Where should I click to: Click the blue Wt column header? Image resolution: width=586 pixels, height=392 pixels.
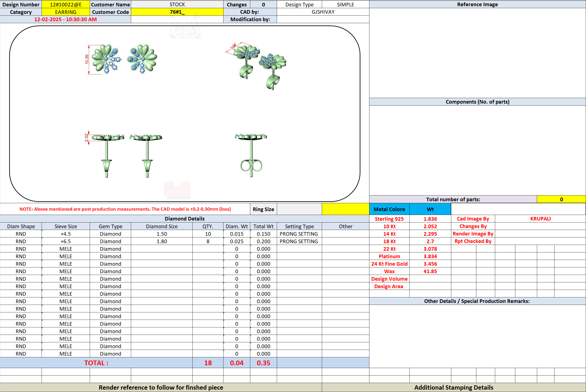point(430,209)
